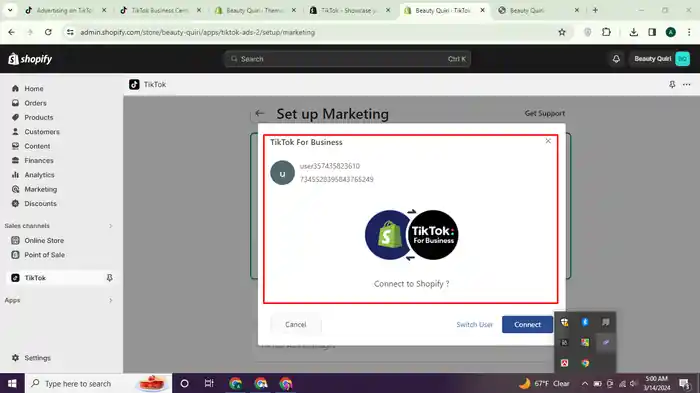Go back from Set up Marketing

[x=260, y=113]
